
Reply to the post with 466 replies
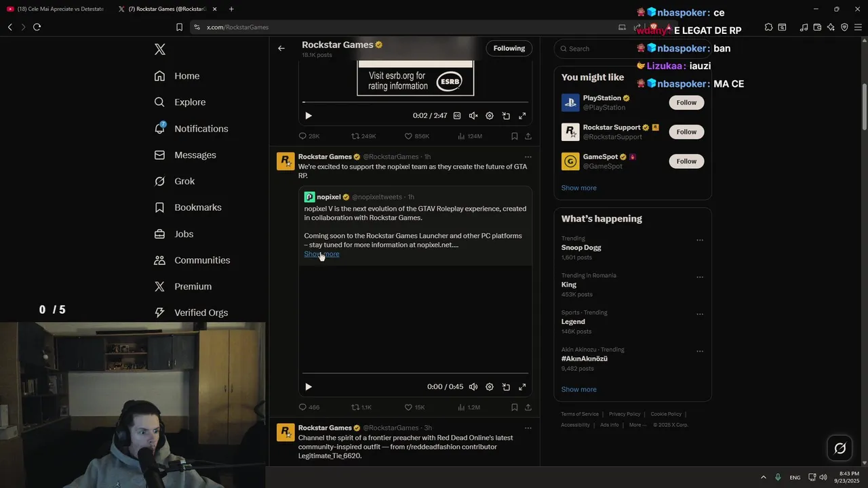(x=309, y=407)
